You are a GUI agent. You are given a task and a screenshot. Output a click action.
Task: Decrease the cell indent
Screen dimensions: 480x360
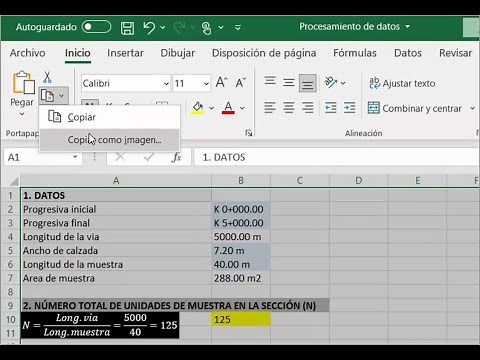tap(331, 108)
